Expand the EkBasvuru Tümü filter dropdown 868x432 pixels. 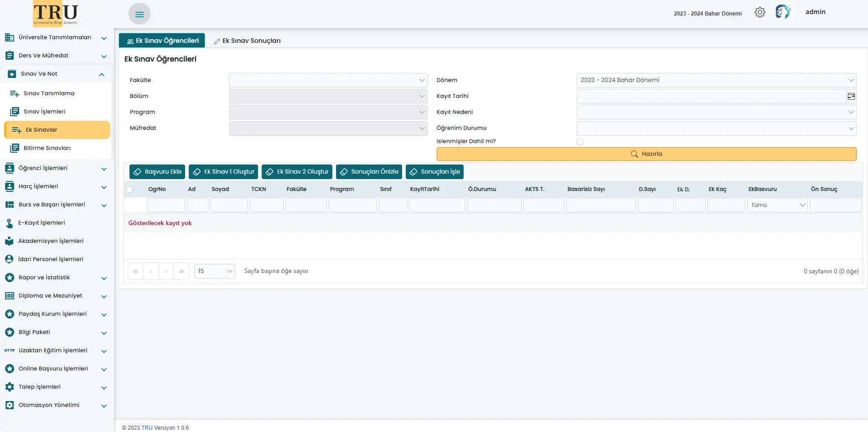pos(777,205)
